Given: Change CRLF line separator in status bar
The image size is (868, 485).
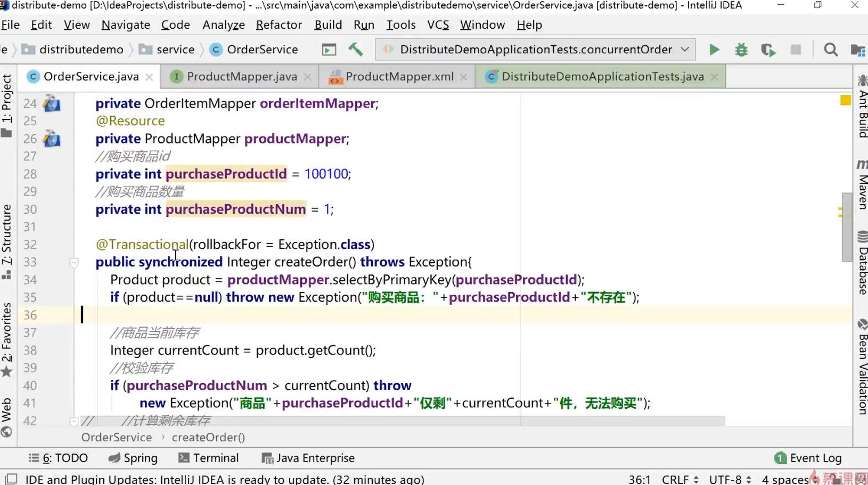Looking at the screenshot, I should (680, 479).
